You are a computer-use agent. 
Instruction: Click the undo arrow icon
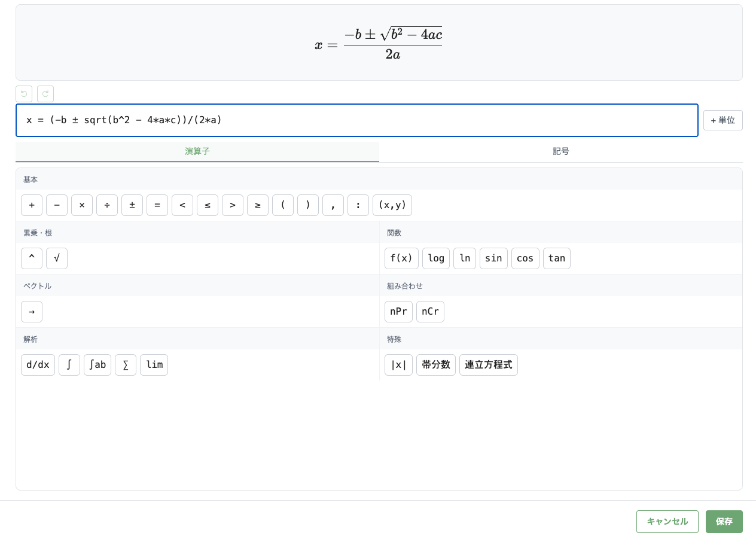pos(24,94)
